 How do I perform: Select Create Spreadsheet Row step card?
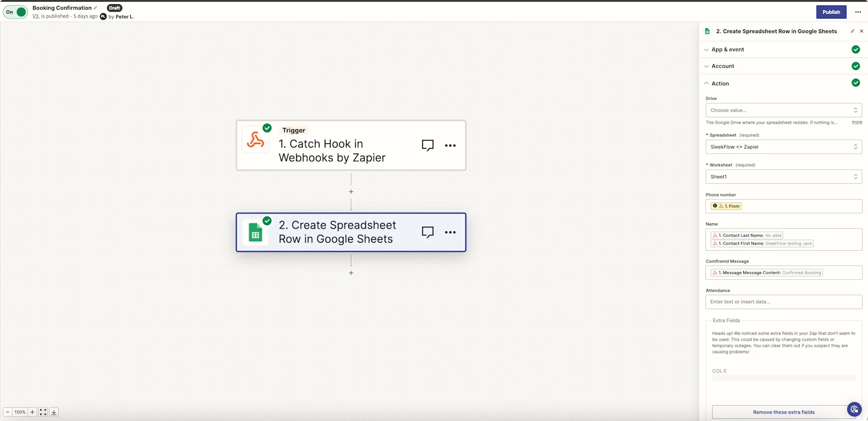click(351, 232)
